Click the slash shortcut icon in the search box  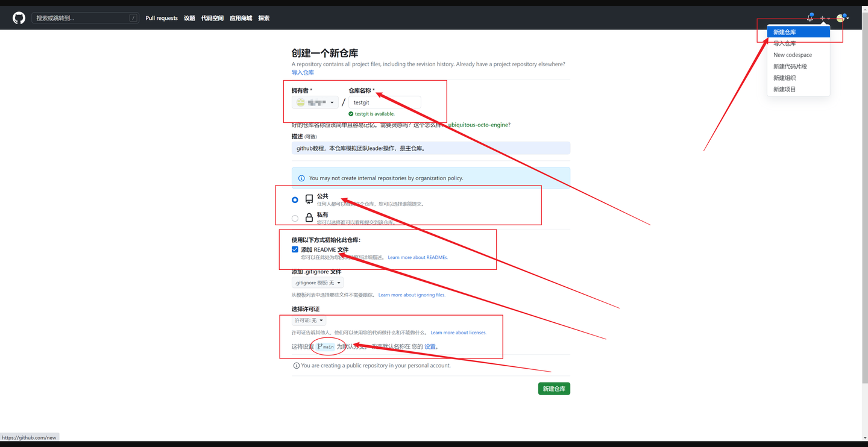point(133,17)
